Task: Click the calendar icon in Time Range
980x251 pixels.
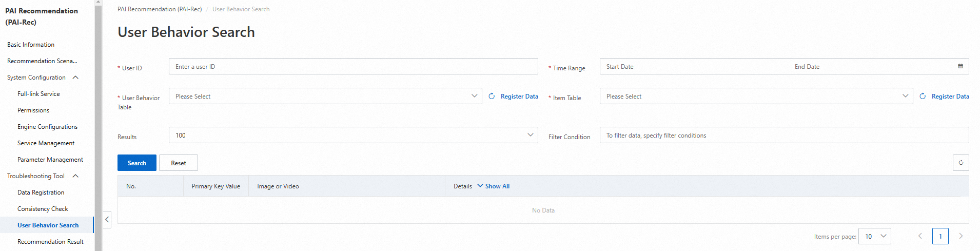Action: (x=960, y=66)
